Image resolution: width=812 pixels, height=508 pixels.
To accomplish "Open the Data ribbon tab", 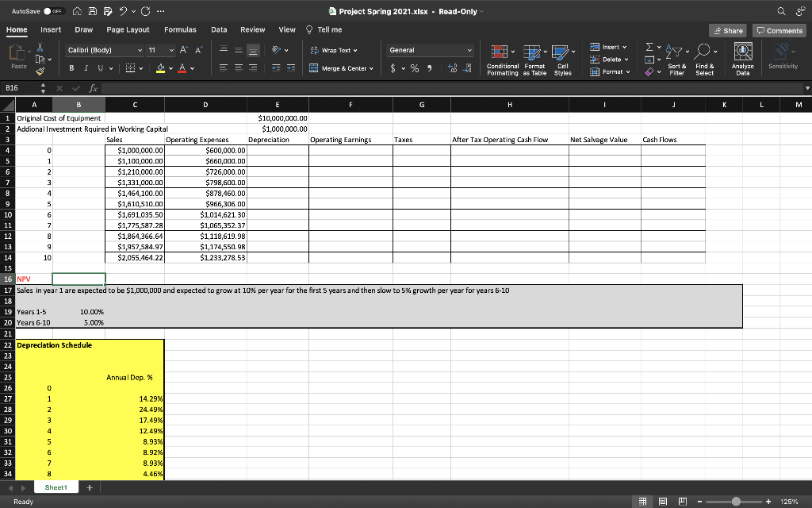I will point(219,29).
